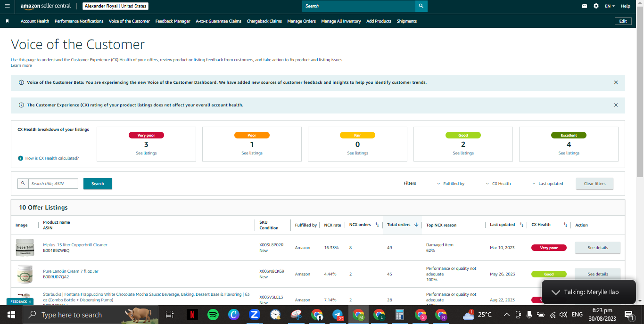Open Chargeback Claims menu item
This screenshot has height=324, width=644.
264,21
